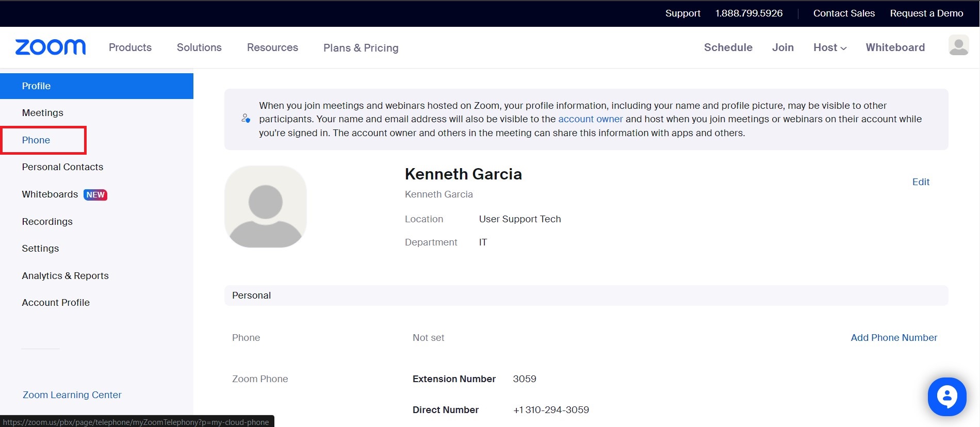This screenshot has width=980, height=427.
Task: Open the Recordings section
Action: point(47,222)
